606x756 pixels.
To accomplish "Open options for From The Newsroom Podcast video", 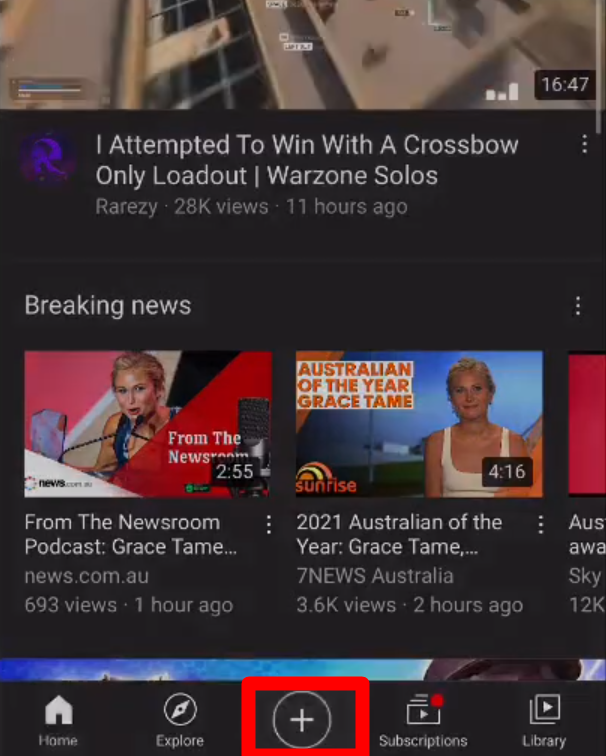I will tap(269, 525).
